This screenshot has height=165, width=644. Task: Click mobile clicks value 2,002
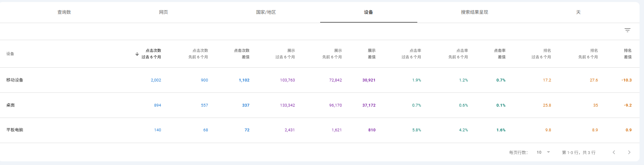pos(156,80)
